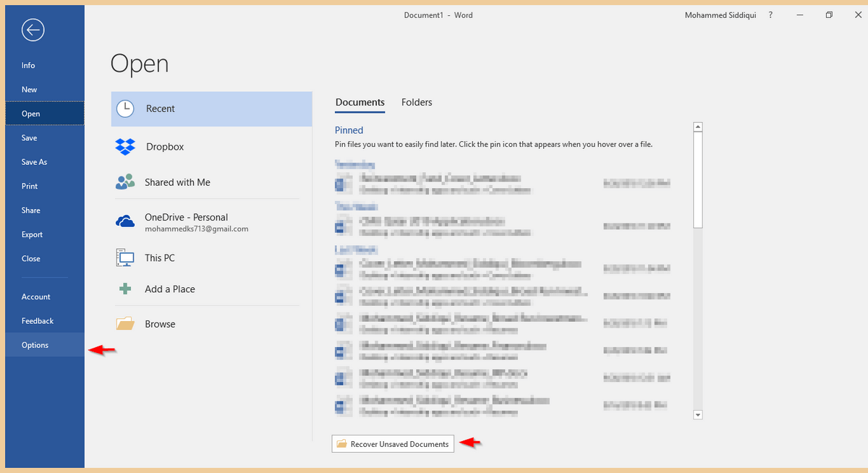Screen dimensions: 868x473
Task: Click the Browse label
Action: [160, 324]
